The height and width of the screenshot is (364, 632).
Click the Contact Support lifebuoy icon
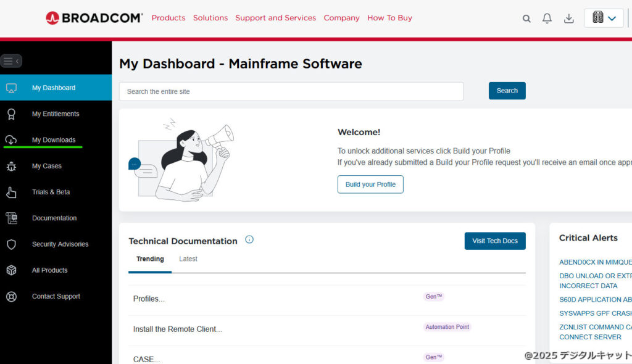coord(11,297)
